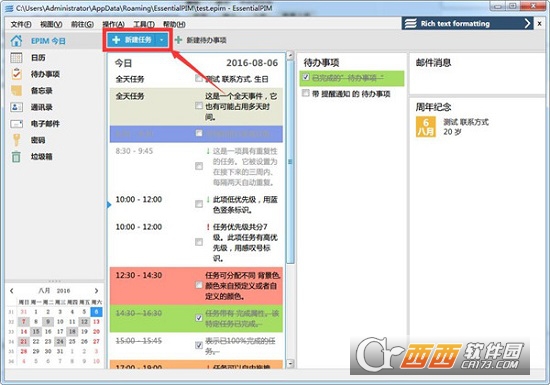This screenshot has width=550, height=385.
Task: Select the 14:30 - 16:30 green completed task
Action: tap(196, 318)
